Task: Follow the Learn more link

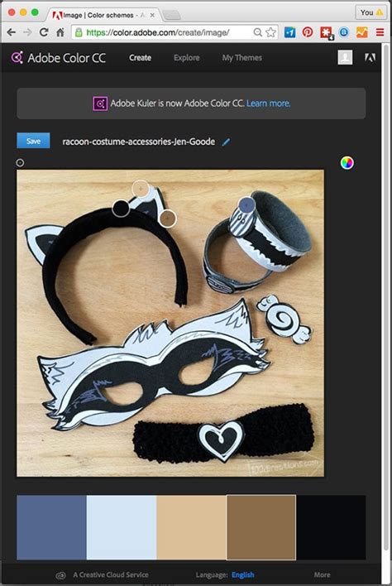Action: [269, 103]
